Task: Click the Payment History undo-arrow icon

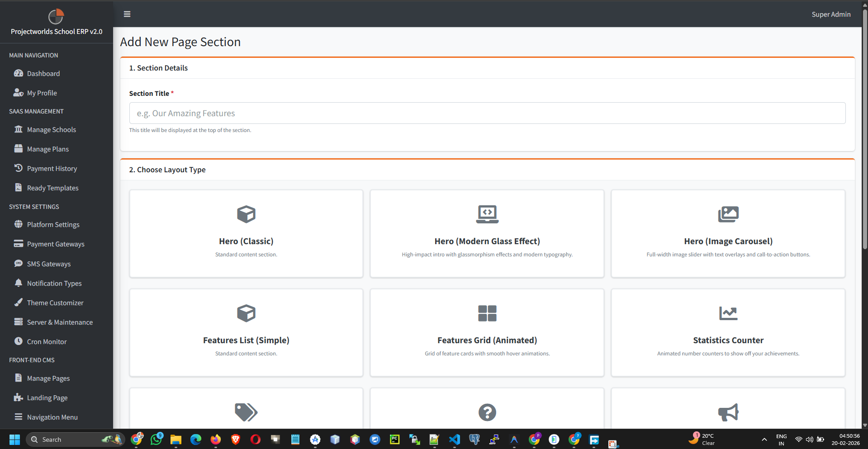Action: coord(19,168)
